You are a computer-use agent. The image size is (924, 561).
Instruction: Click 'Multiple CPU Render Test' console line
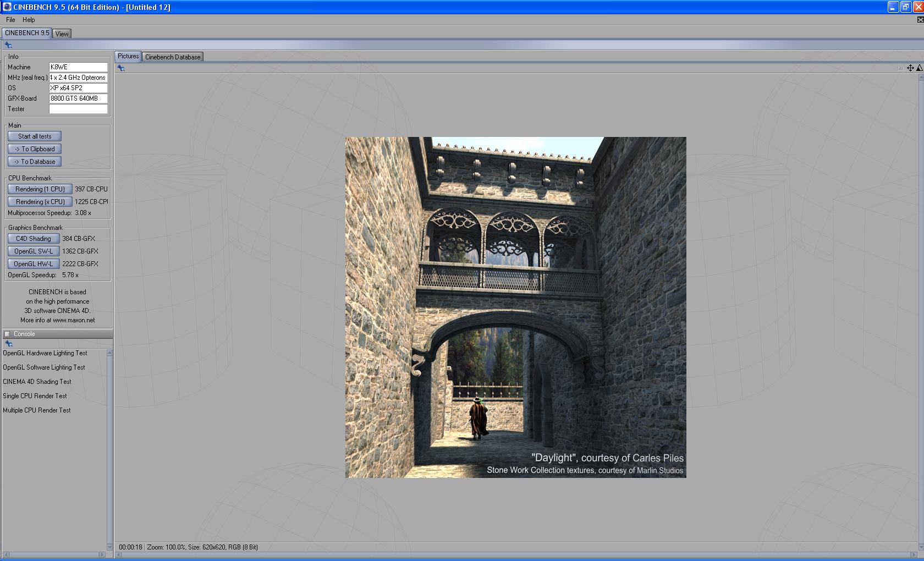point(37,410)
